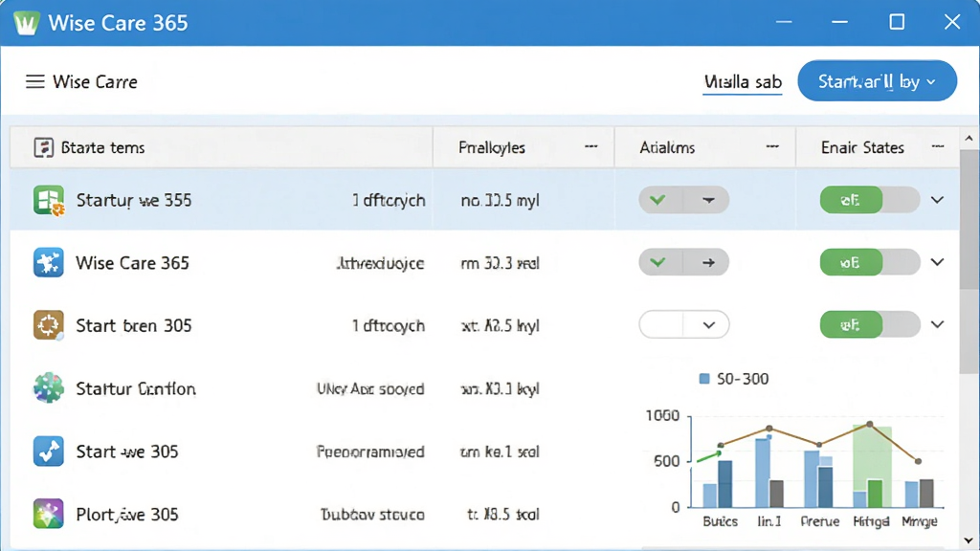Open the dropdown arrow in Startur we 355 action pill
Image resolution: width=980 pixels, height=551 pixels.
coord(708,200)
